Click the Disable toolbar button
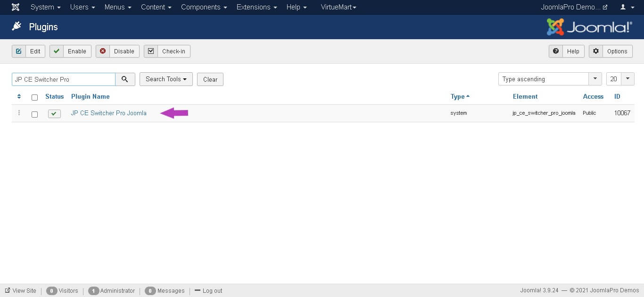This screenshot has height=297, width=644. coord(117,51)
